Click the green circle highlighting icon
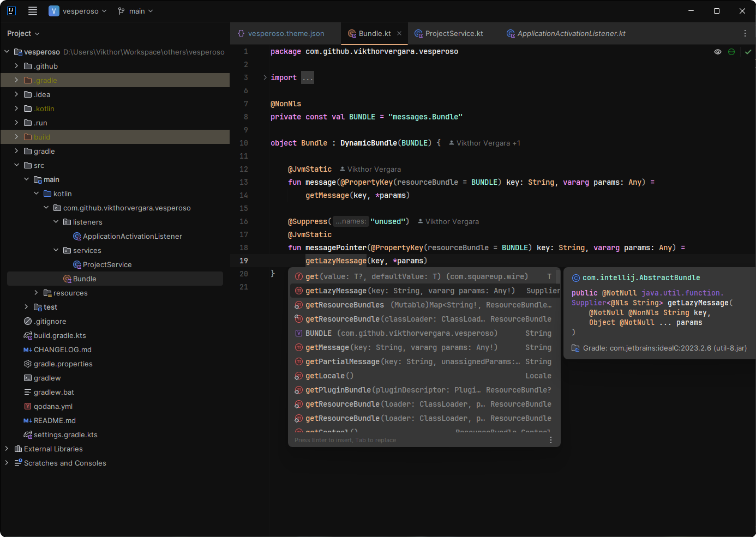The image size is (756, 537). coord(731,52)
